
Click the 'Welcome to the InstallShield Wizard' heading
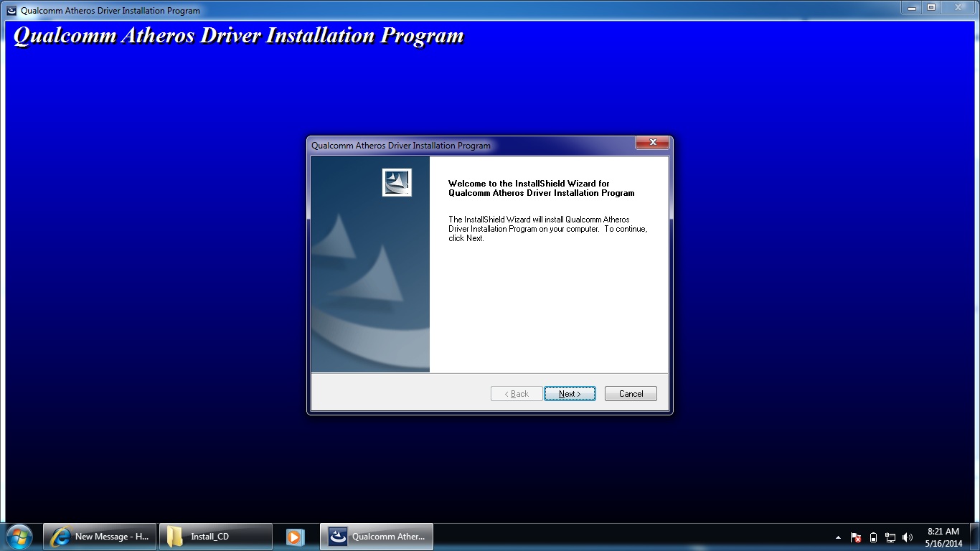542,188
